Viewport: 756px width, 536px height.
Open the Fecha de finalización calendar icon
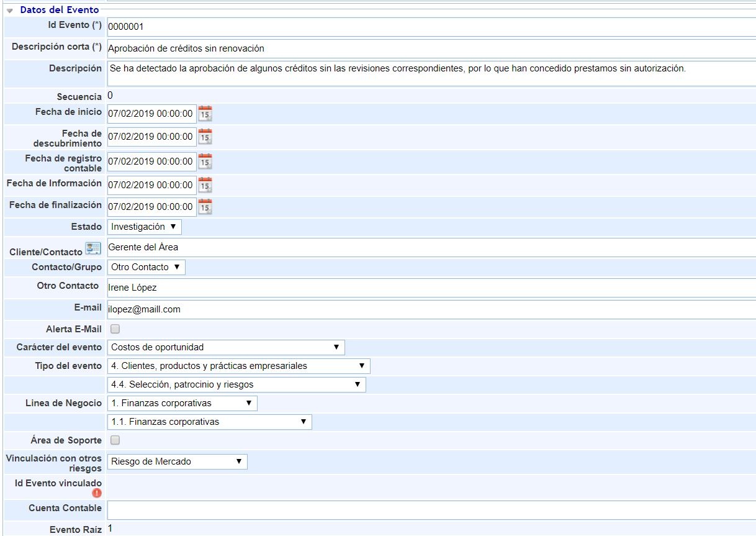click(x=205, y=207)
